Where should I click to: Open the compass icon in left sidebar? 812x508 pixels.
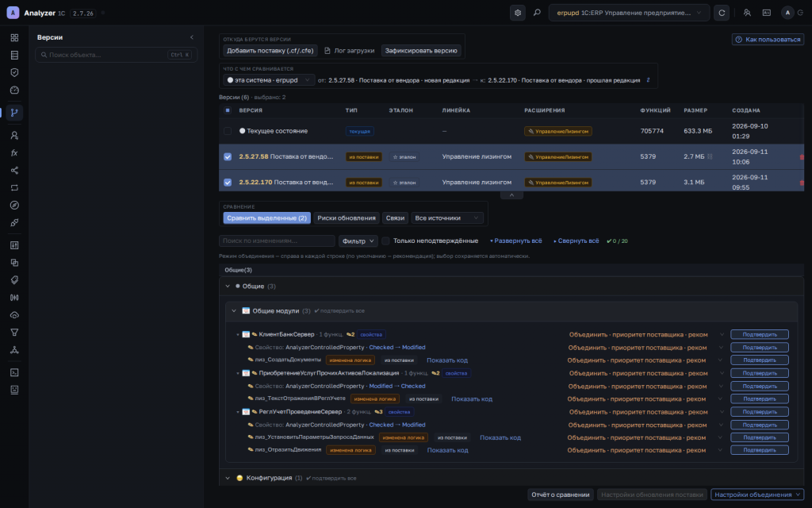tap(14, 206)
